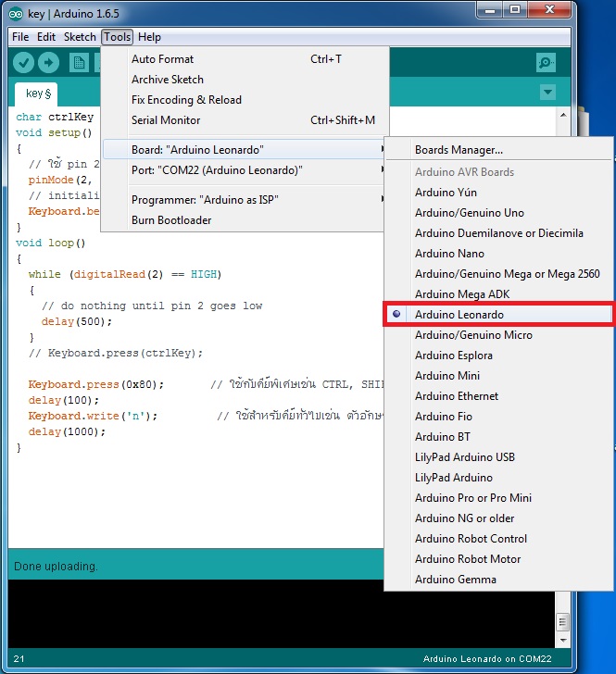The height and width of the screenshot is (674, 616).
Task: Expand the Programmer: Arduino as ISP submenu
Action: tap(244, 199)
